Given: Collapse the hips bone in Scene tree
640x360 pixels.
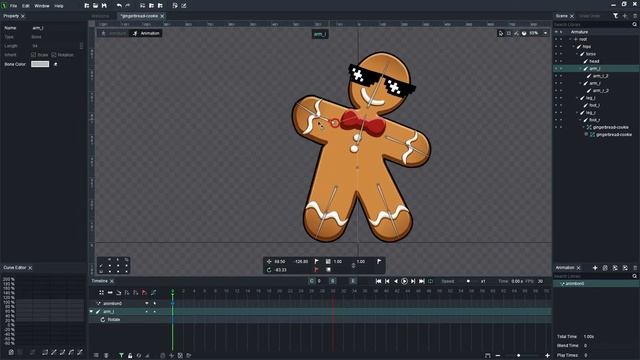Looking at the screenshot, I should 574,47.
